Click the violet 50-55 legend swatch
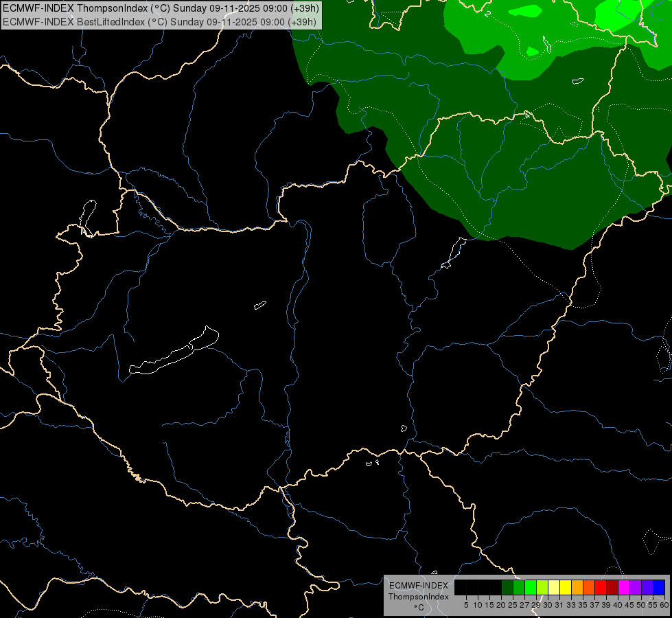Viewport: 672px width, 618px height. click(x=647, y=587)
